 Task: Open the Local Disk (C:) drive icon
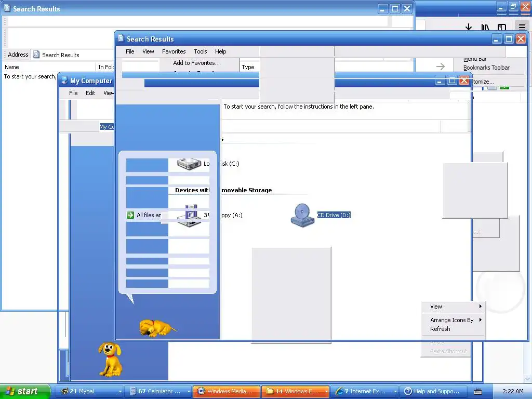(x=189, y=164)
